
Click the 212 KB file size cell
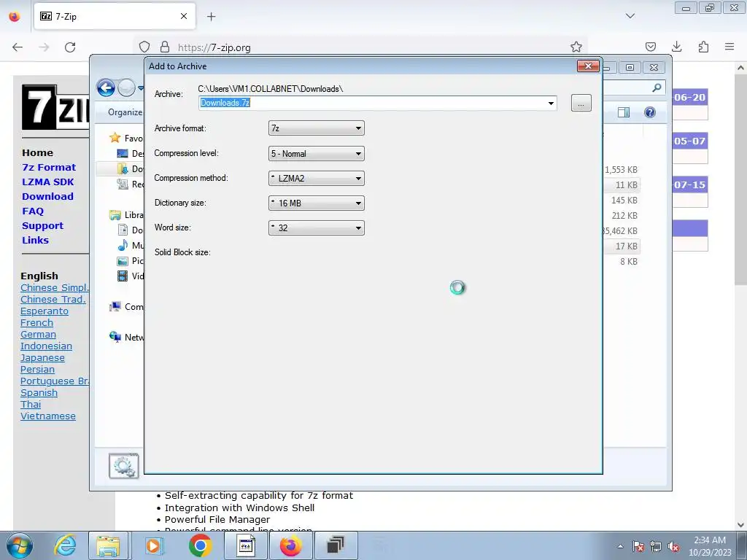[x=624, y=215]
